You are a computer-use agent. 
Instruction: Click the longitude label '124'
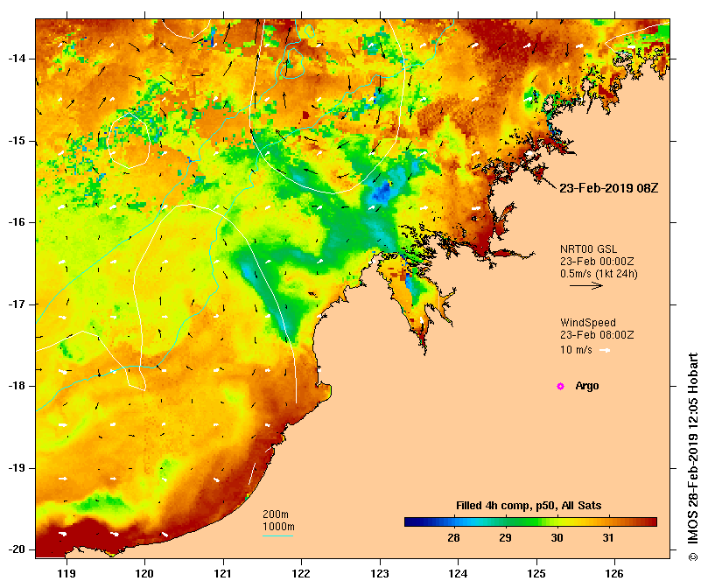(x=458, y=574)
